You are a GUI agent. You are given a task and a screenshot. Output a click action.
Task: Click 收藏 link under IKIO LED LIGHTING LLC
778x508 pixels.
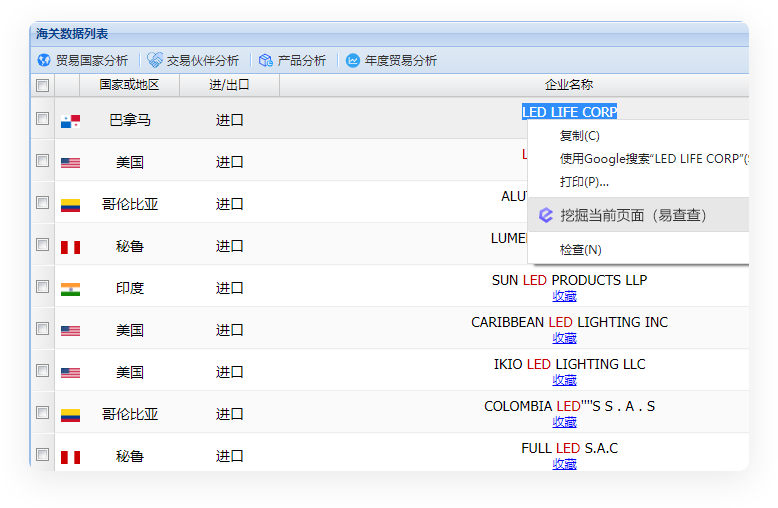coord(564,380)
